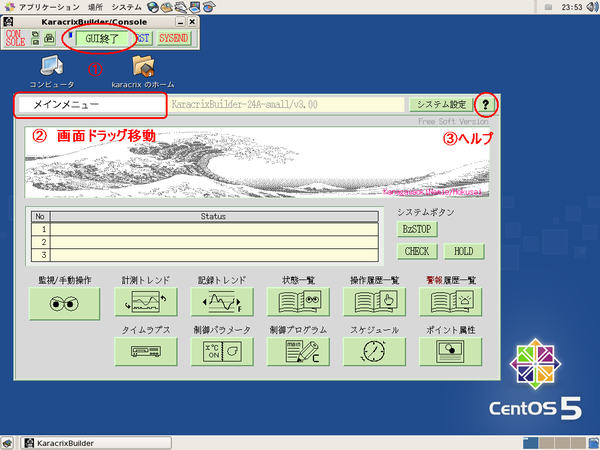Open the 制御プログラム editor icon
Viewport: 600px width, 450px height.
click(298, 351)
